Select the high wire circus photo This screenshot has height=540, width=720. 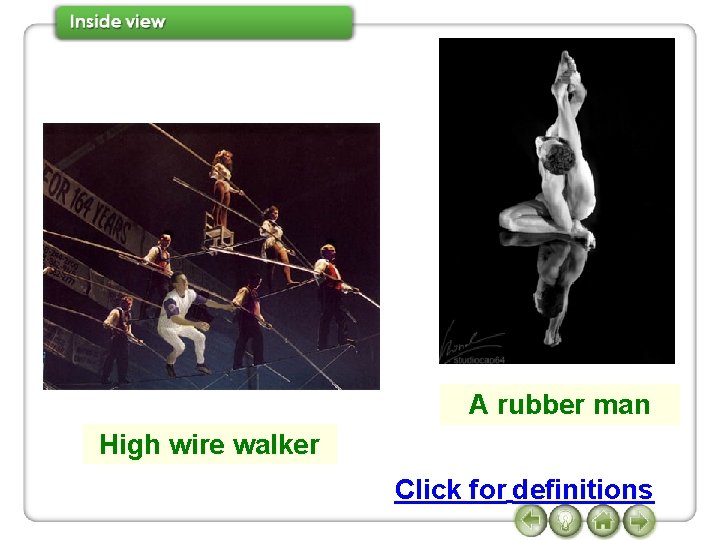click(x=211, y=256)
